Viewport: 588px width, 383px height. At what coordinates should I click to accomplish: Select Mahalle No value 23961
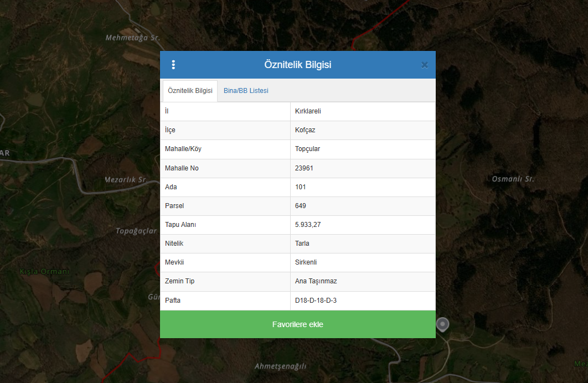[x=305, y=168]
